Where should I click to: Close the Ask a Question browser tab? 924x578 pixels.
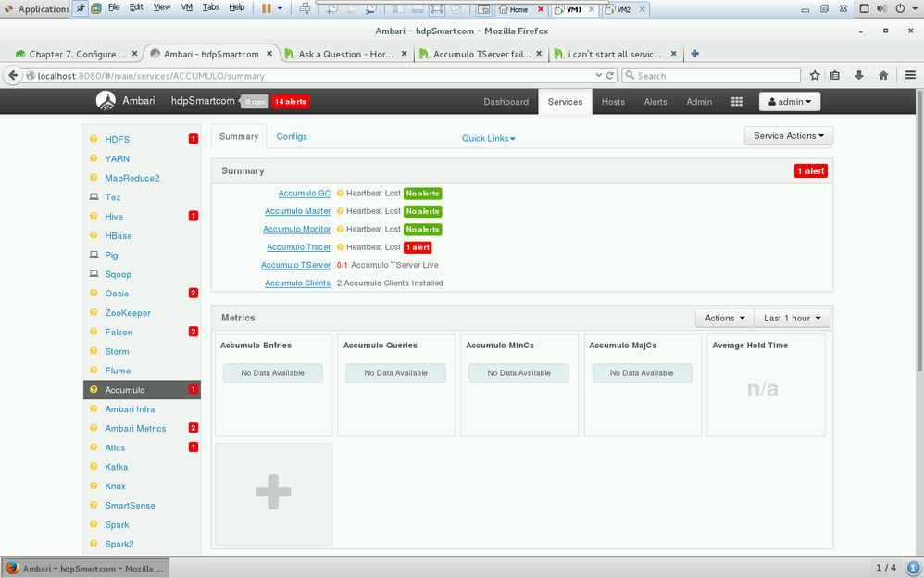pyautogui.click(x=404, y=54)
